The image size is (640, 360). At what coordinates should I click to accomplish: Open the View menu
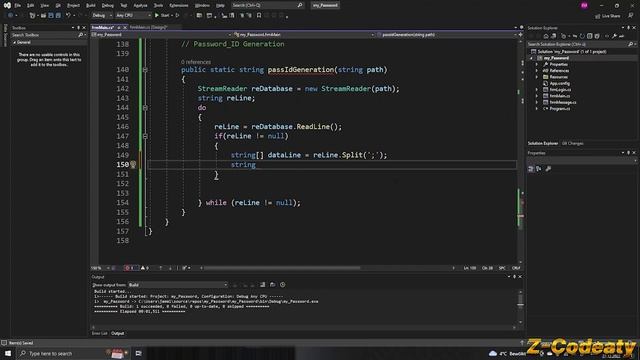pyautogui.click(x=44, y=5)
